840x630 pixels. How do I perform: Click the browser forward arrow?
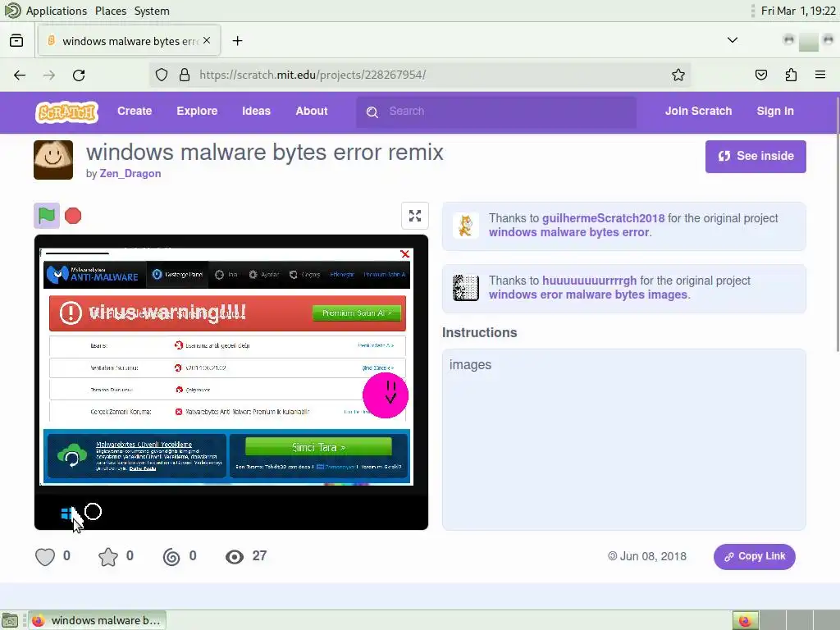click(49, 75)
